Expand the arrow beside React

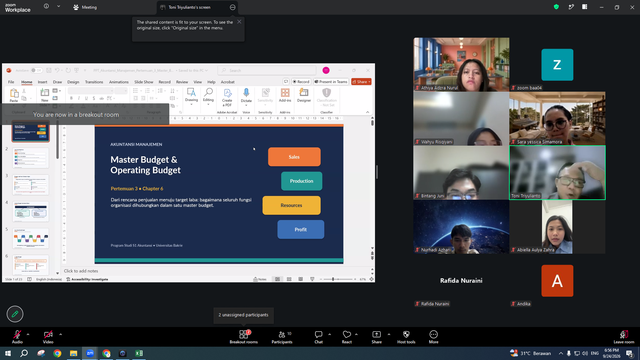[356, 334]
